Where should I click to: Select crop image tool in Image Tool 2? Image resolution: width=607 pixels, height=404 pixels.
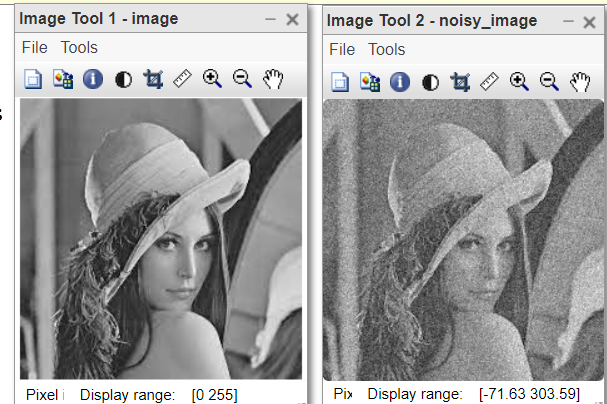click(x=460, y=82)
